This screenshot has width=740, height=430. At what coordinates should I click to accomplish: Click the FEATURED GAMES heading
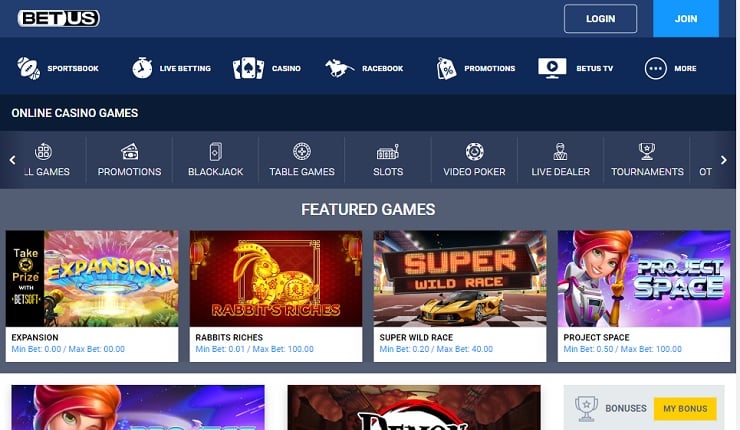[x=368, y=210]
